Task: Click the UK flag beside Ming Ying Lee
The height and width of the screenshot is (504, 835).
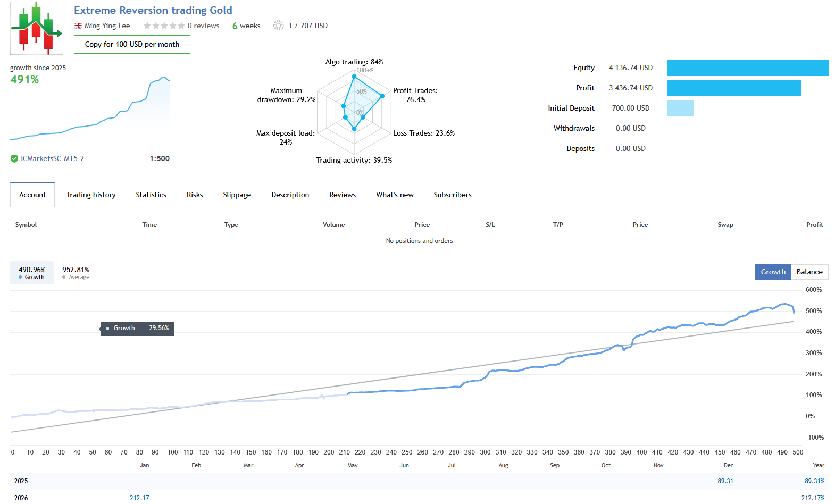Action: 78,26
